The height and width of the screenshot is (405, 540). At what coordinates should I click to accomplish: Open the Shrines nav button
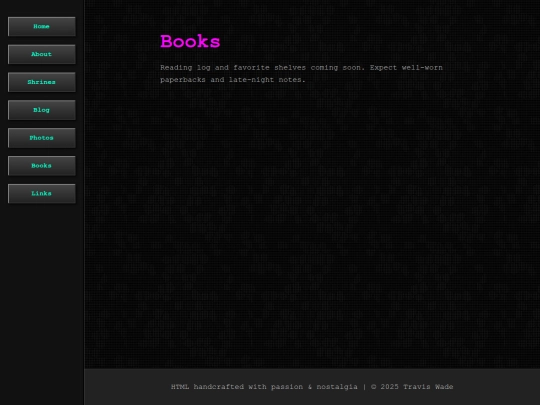click(x=42, y=82)
